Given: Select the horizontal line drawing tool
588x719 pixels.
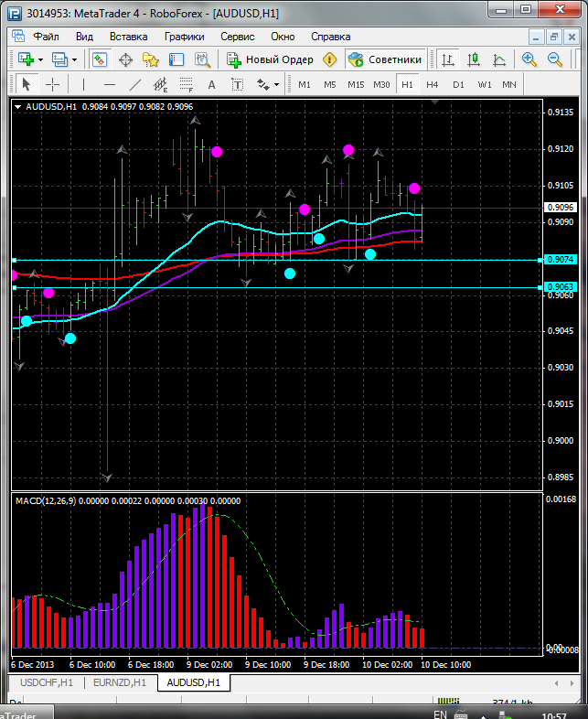Looking at the screenshot, I should (109, 84).
